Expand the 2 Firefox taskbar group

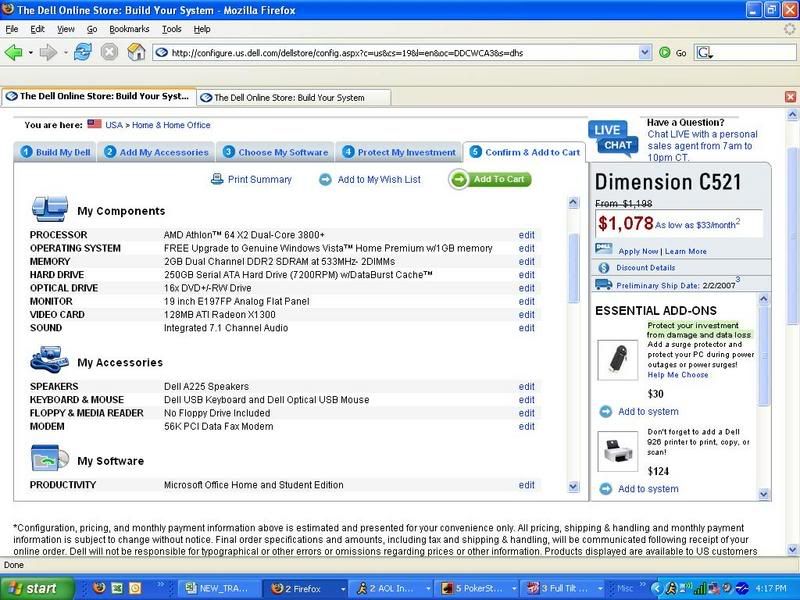[x=343, y=589]
